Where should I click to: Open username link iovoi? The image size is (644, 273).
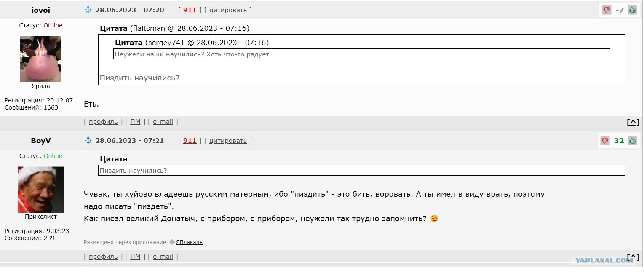40,10
